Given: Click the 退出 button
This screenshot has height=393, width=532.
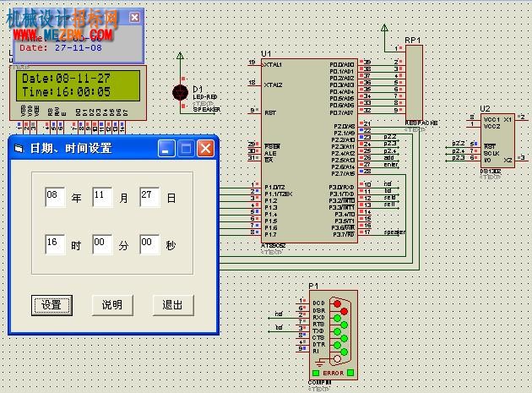Looking at the screenshot, I should [173, 305].
